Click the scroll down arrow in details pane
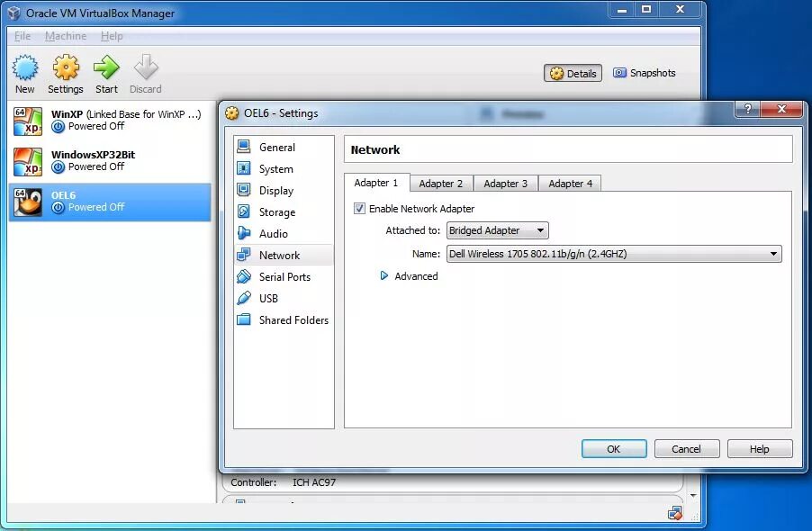 coord(693,496)
